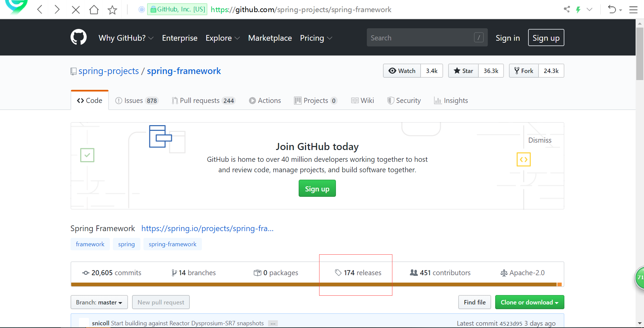Click the green 71 floating badge

pos(639,278)
